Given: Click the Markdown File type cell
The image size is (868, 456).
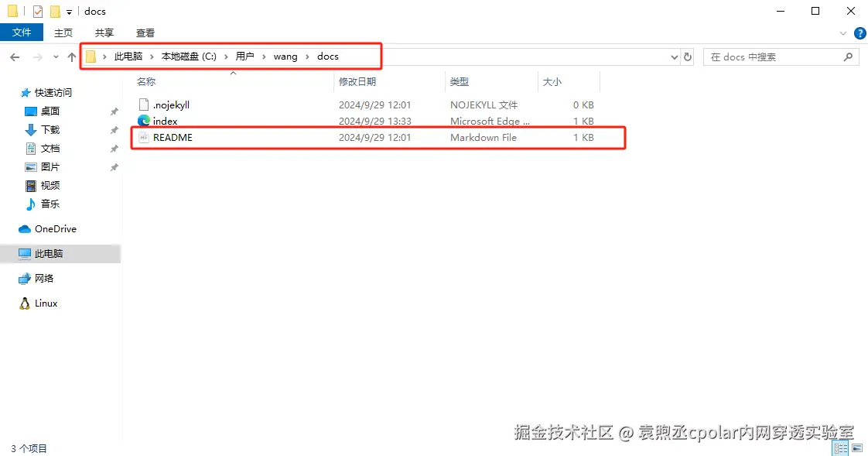Looking at the screenshot, I should tap(484, 137).
